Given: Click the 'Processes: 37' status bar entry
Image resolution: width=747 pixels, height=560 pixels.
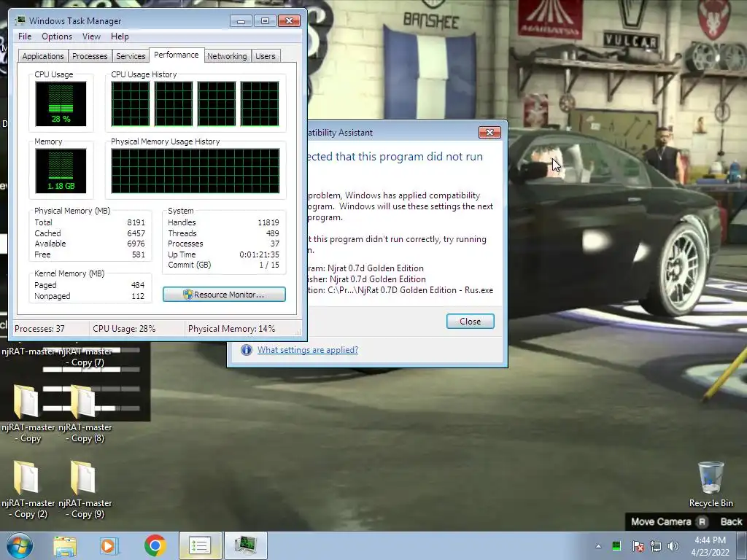Looking at the screenshot, I should coord(39,329).
